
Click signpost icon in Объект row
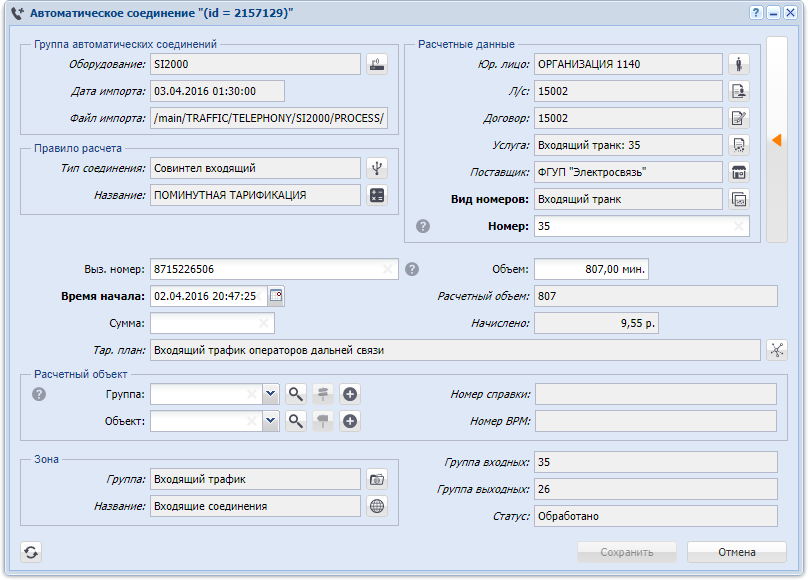click(323, 421)
